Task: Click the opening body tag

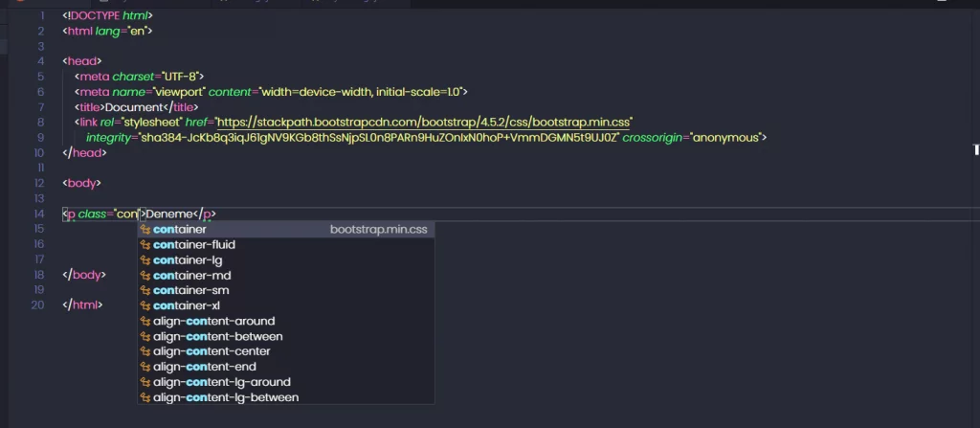Action: pos(82,183)
